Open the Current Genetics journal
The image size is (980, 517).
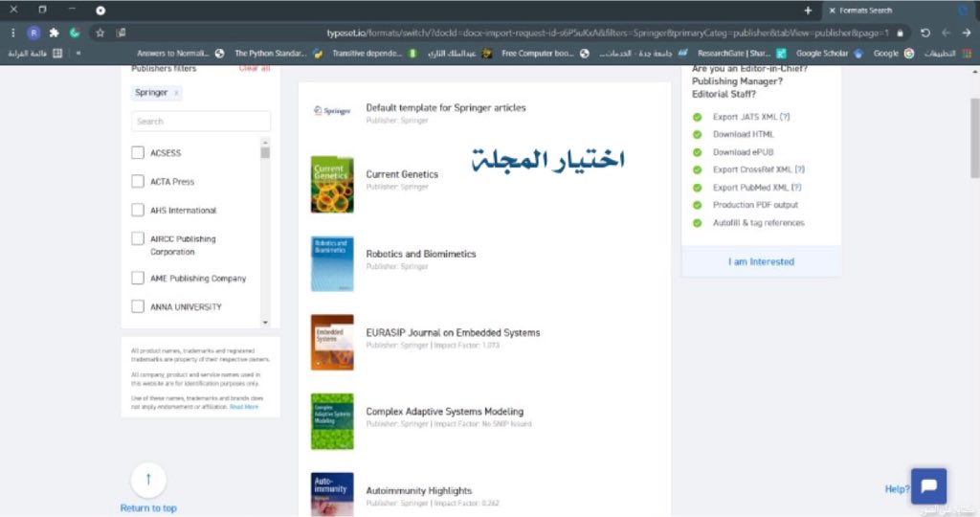402,174
